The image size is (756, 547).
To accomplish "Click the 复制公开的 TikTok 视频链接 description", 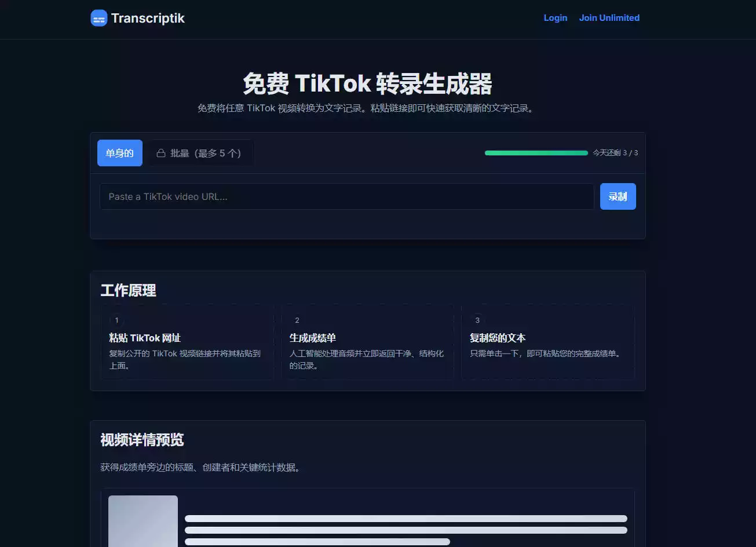I will [185, 359].
